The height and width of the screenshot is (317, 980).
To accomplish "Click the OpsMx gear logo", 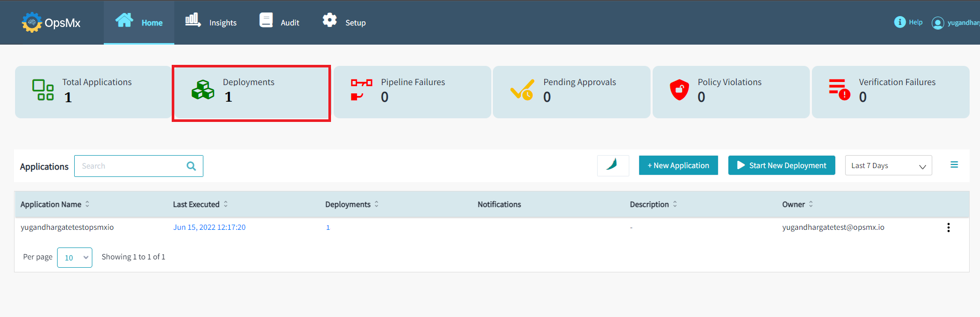I will 32,22.
